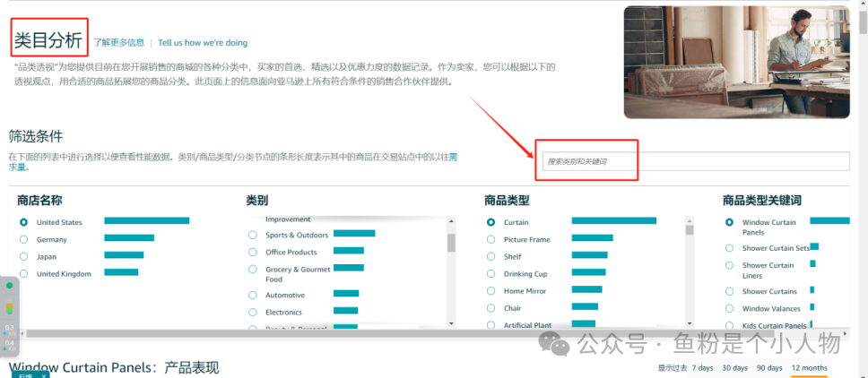This screenshot has height=378, width=868.
Task: Switch to the 7 days time range
Action: point(702,368)
